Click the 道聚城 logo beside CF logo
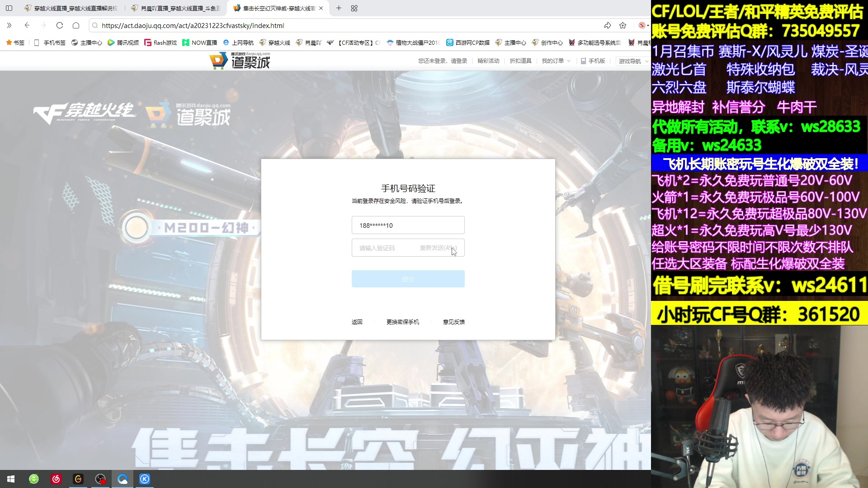868x488 pixels. tap(188, 115)
